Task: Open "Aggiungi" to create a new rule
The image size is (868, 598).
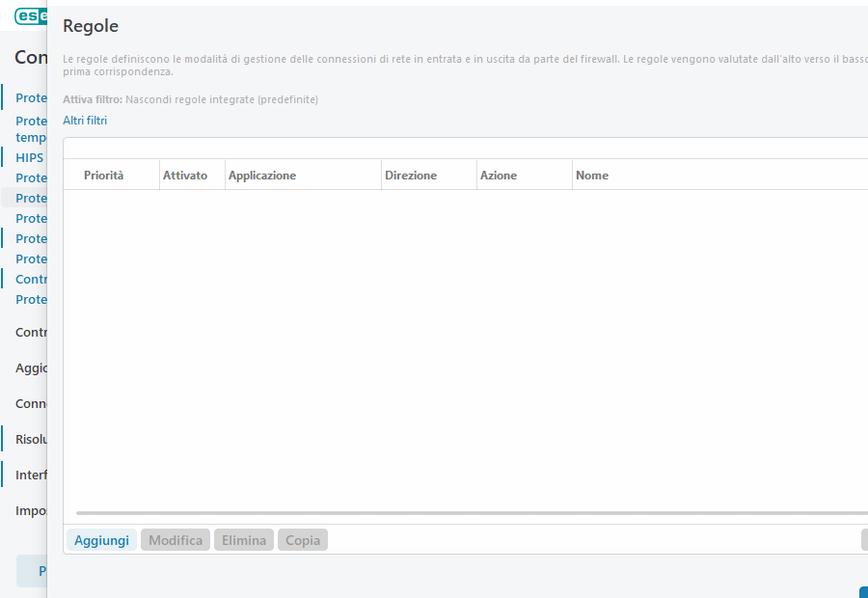Action: [x=100, y=539]
